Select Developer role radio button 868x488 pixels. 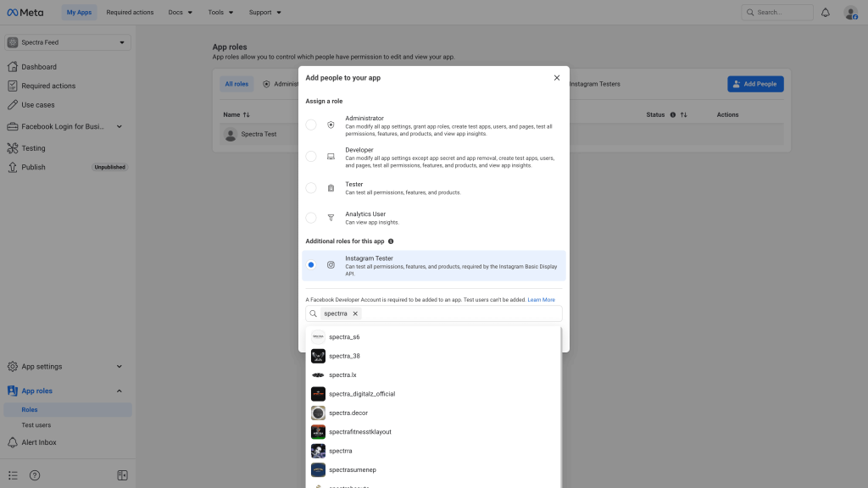(x=311, y=157)
